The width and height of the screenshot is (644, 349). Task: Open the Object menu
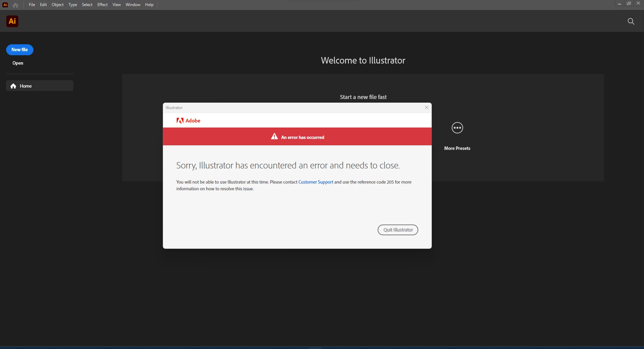pyautogui.click(x=57, y=5)
